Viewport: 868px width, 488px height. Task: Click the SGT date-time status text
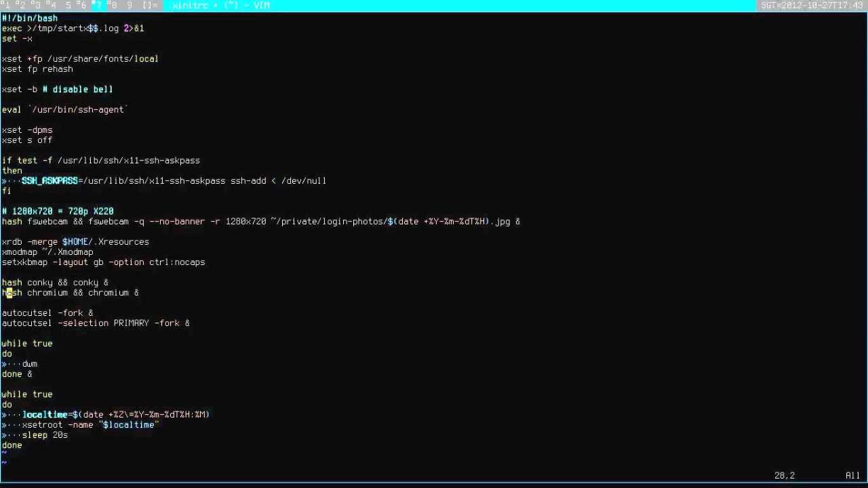pyautogui.click(x=812, y=5)
